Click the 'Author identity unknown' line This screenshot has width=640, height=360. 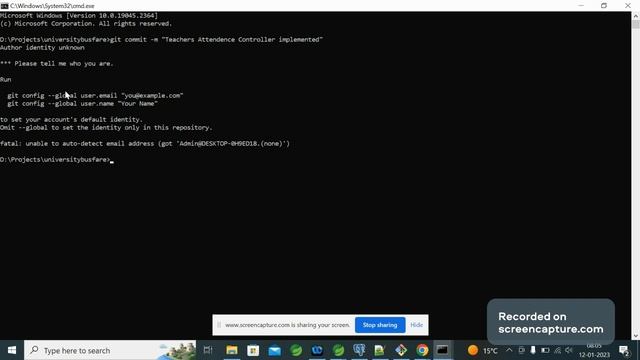[42, 48]
